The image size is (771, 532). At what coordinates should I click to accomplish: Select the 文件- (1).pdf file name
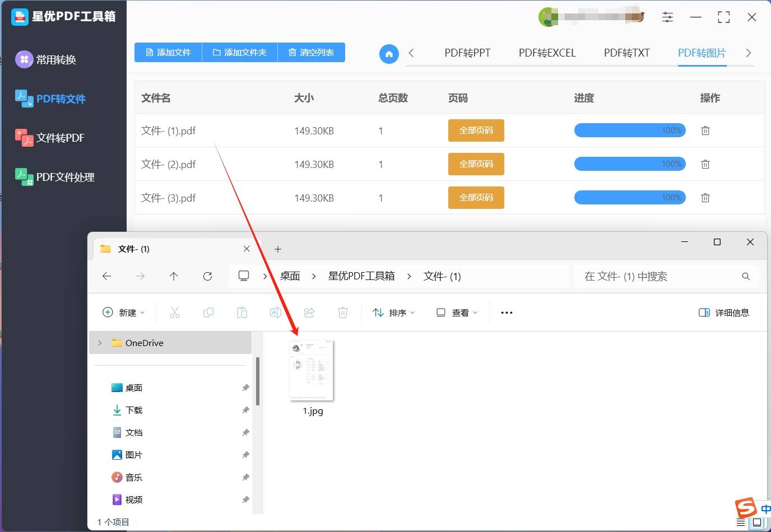coord(169,130)
